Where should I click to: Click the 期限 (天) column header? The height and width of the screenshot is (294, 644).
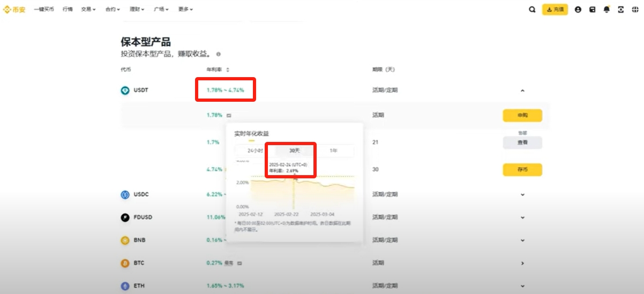(x=384, y=70)
